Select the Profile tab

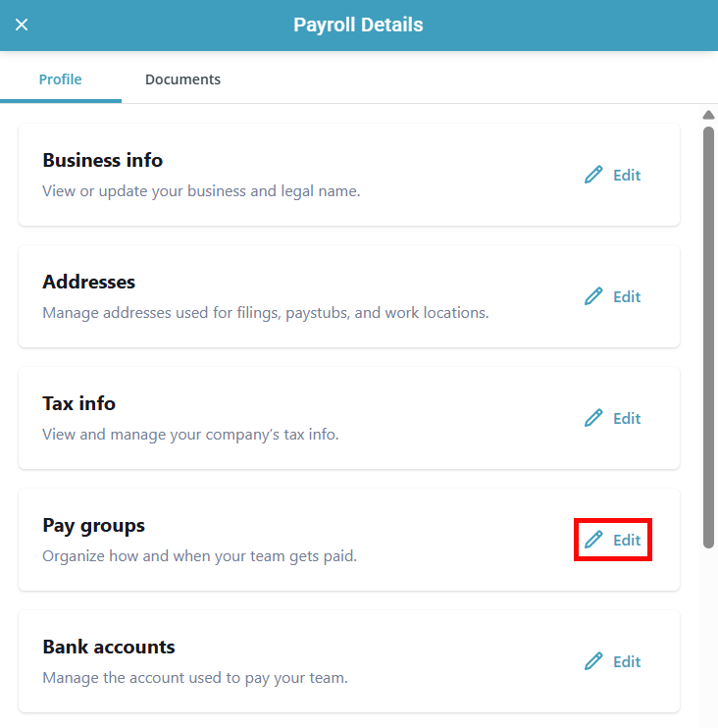coord(60,79)
